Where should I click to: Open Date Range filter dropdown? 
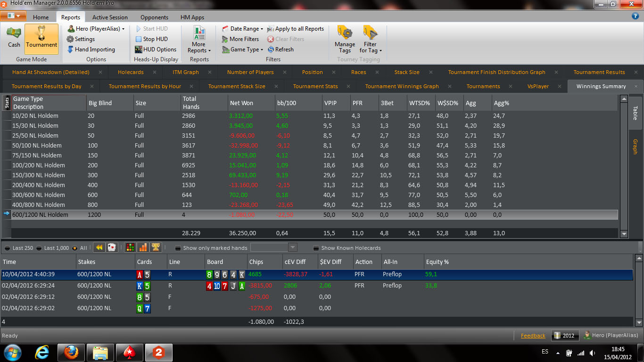pos(242,29)
